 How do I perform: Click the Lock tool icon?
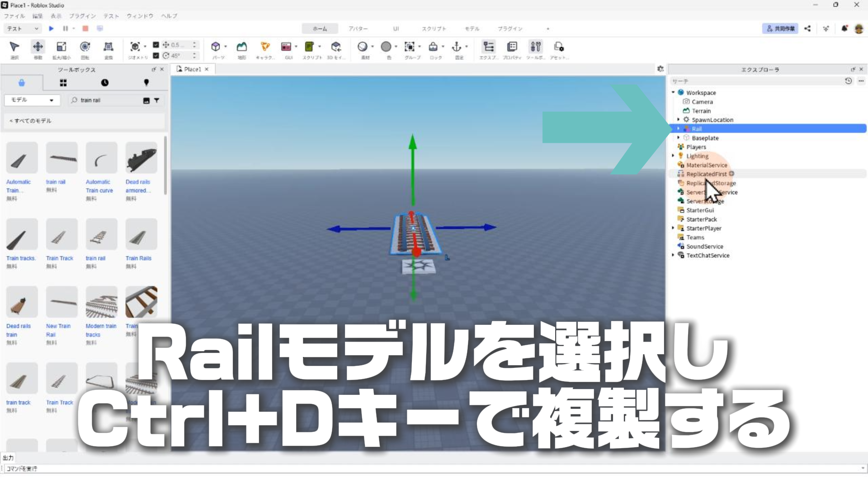(x=433, y=47)
